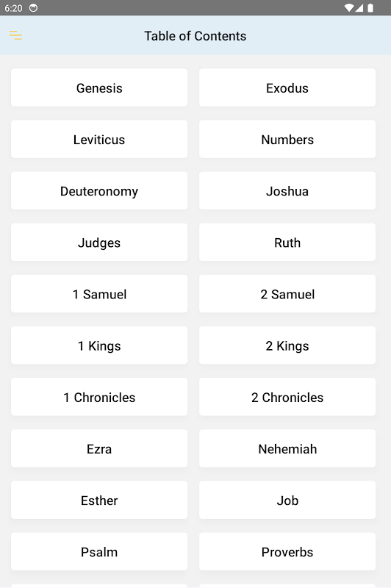Image resolution: width=391 pixels, height=588 pixels.
Task: Open the Genesis book
Action: (x=99, y=87)
